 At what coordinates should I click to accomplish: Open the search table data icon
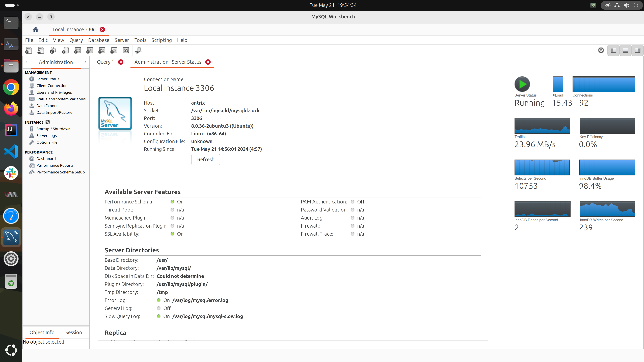126,50
